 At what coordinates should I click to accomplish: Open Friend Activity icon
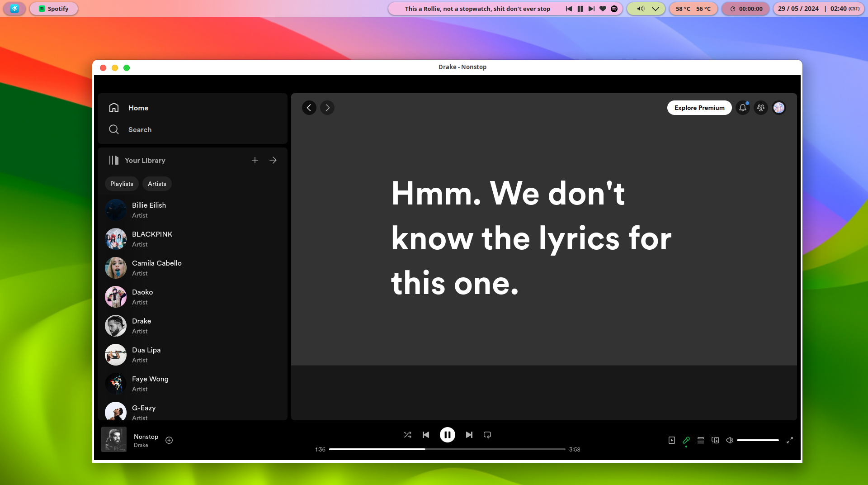(761, 108)
